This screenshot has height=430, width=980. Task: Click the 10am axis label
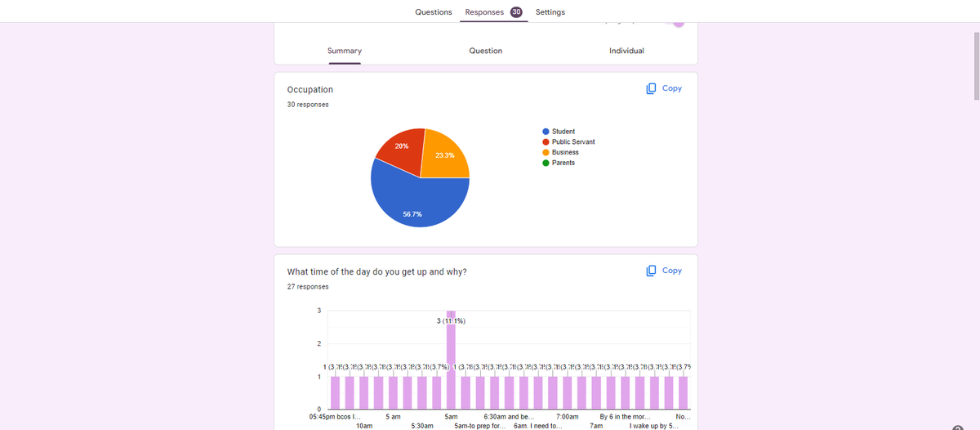click(x=365, y=426)
